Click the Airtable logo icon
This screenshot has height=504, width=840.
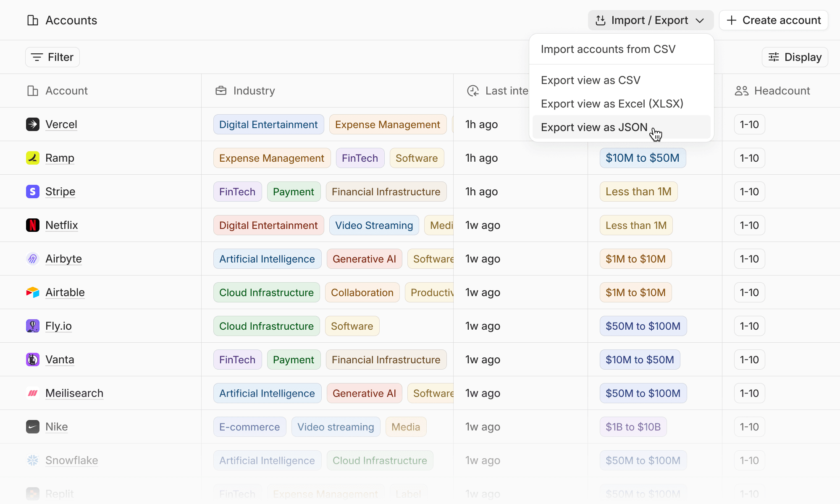(x=33, y=292)
